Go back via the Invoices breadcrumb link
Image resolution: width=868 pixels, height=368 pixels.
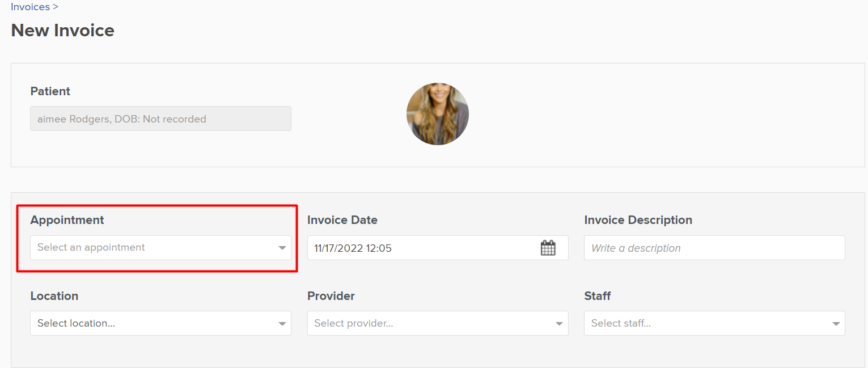click(30, 7)
